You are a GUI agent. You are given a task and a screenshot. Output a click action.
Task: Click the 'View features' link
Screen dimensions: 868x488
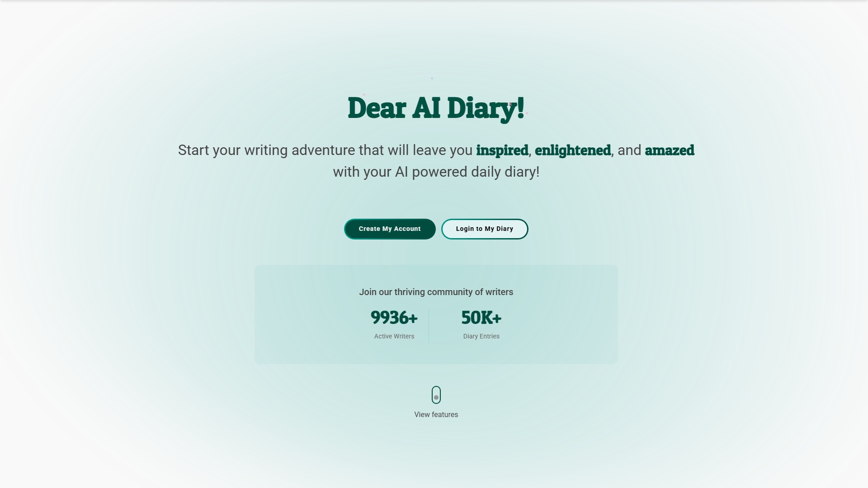[436, 414]
